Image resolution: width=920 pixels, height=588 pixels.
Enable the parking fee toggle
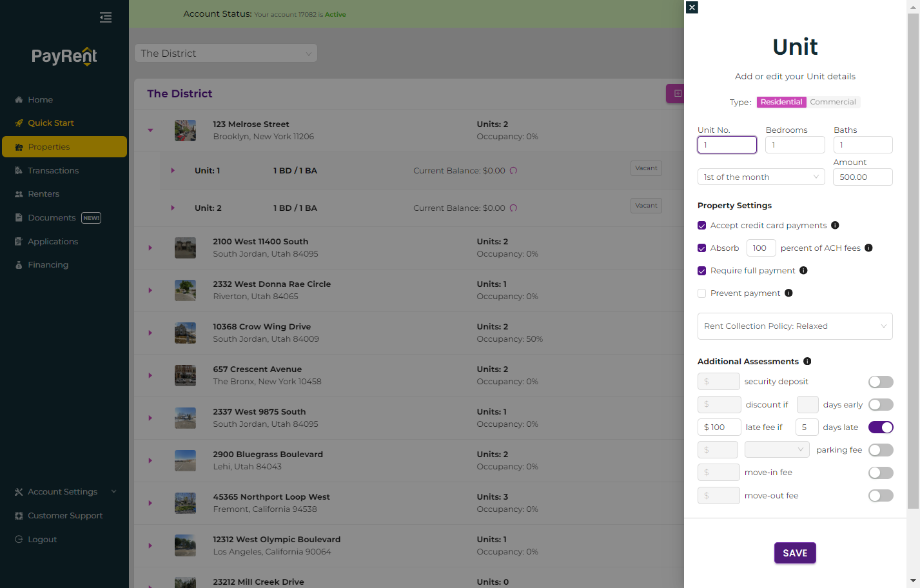click(881, 450)
